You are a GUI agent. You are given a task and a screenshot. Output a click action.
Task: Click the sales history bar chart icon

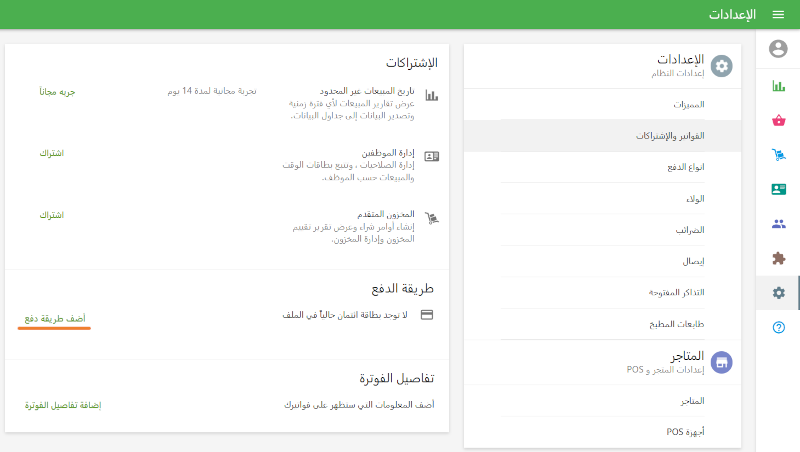pos(432,95)
